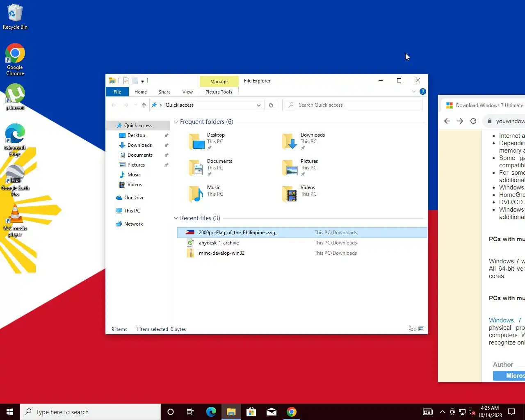Switch to the View ribbon tab

[187, 92]
